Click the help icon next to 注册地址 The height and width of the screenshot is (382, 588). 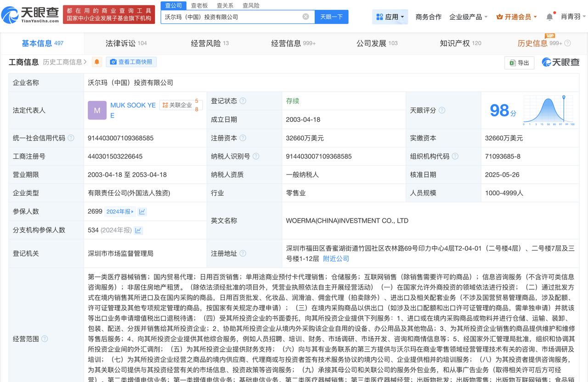coord(243,253)
